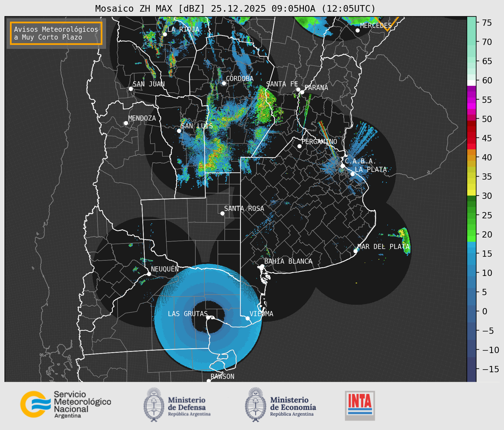
Task: Click the NEUQUÉN label text
Action: pos(165,269)
